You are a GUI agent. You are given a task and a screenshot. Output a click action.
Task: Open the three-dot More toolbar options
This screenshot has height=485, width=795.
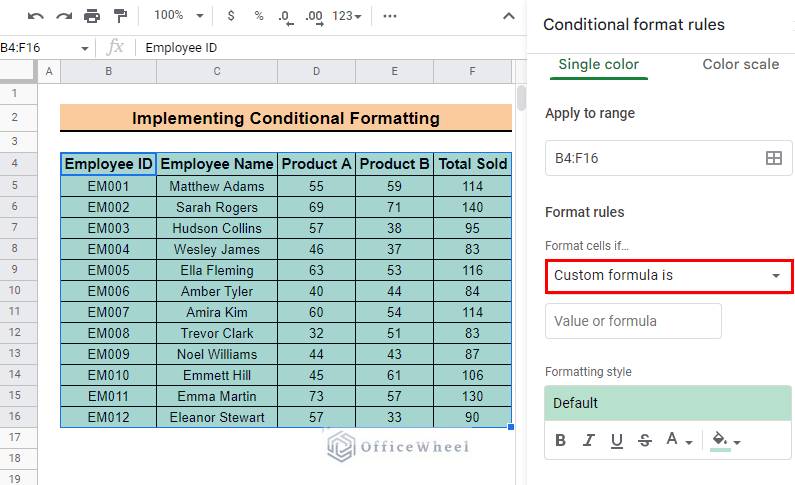pyautogui.click(x=389, y=16)
